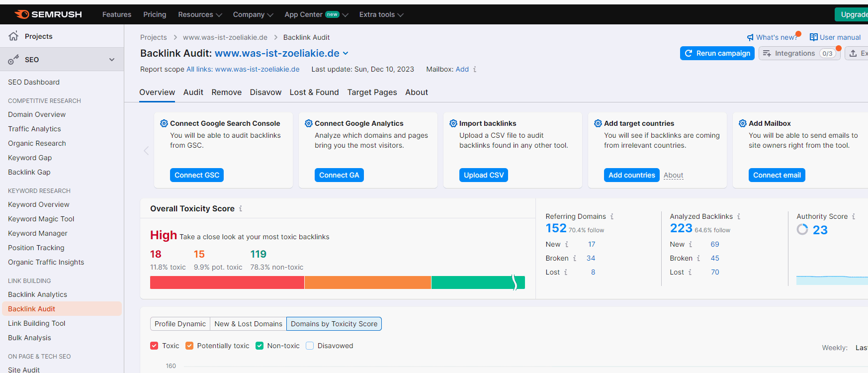
Task: Open the App Center dropdown
Action: point(316,14)
